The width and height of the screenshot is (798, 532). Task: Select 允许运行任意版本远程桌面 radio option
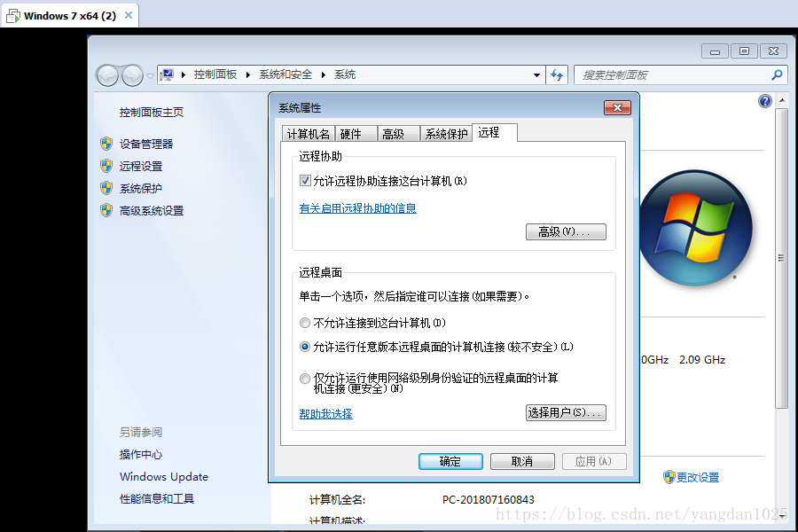[x=305, y=347]
